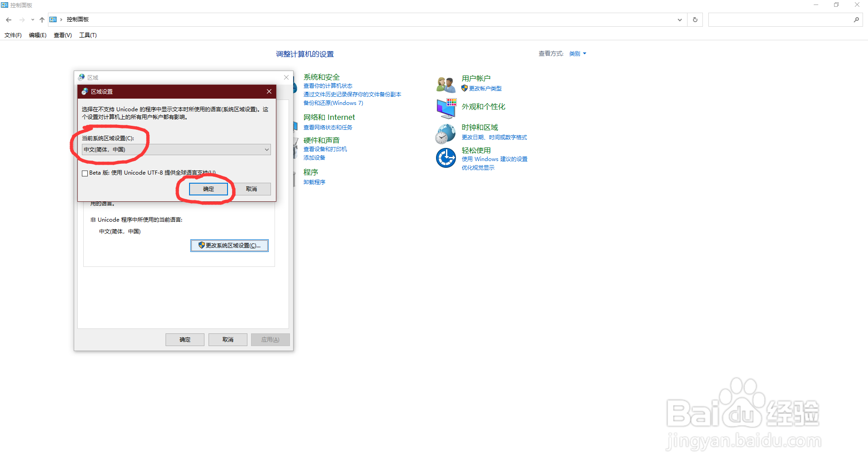Click 更改日期、时间或数字格式 link
This screenshot has width=868, height=470.
494,138
